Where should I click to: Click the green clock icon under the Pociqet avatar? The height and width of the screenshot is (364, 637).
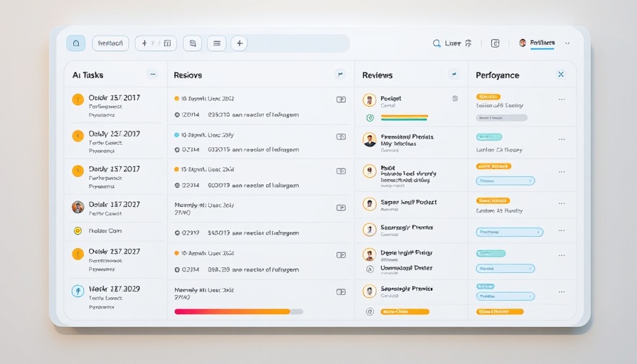click(x=370, y=118)
